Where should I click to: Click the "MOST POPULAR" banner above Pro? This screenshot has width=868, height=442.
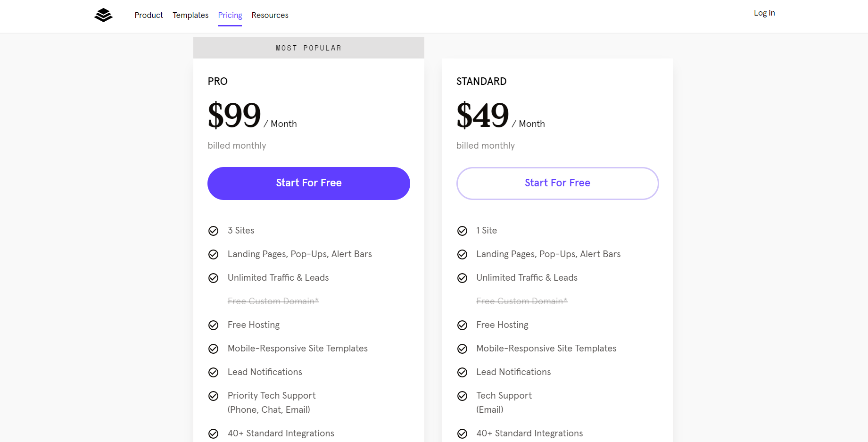308,48
